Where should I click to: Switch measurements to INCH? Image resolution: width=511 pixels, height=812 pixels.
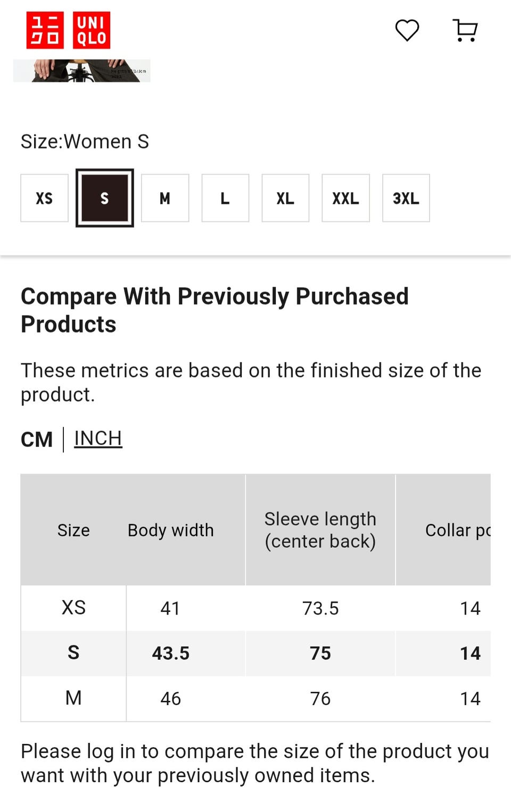(98, 438)
